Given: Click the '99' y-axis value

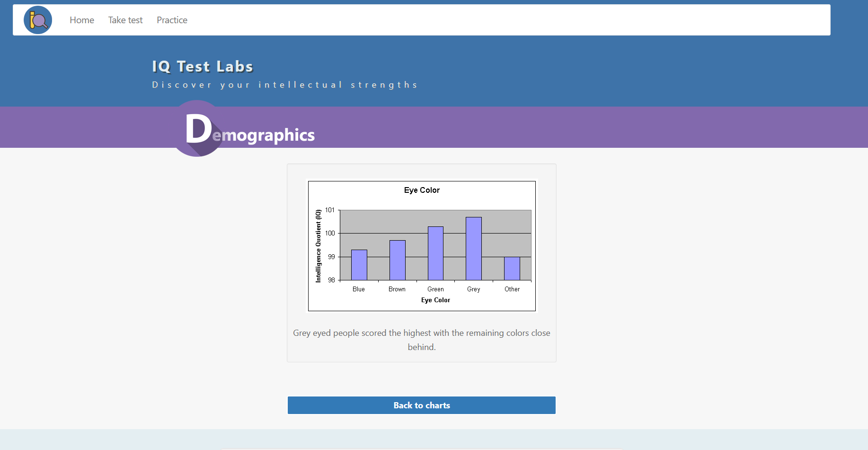Looking at the screenshot, I should [x=331, y=257].
